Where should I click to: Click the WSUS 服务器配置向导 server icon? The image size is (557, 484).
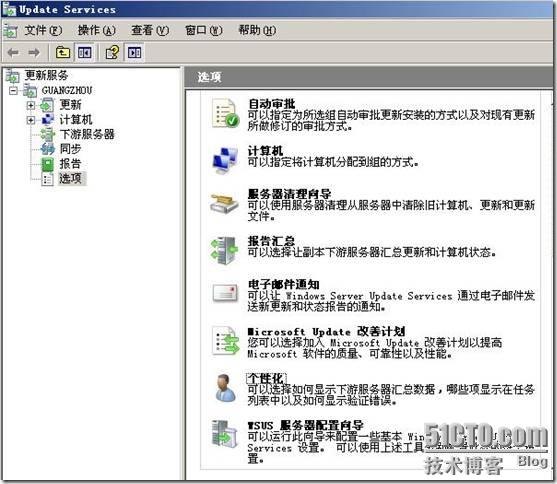[224, 434]
